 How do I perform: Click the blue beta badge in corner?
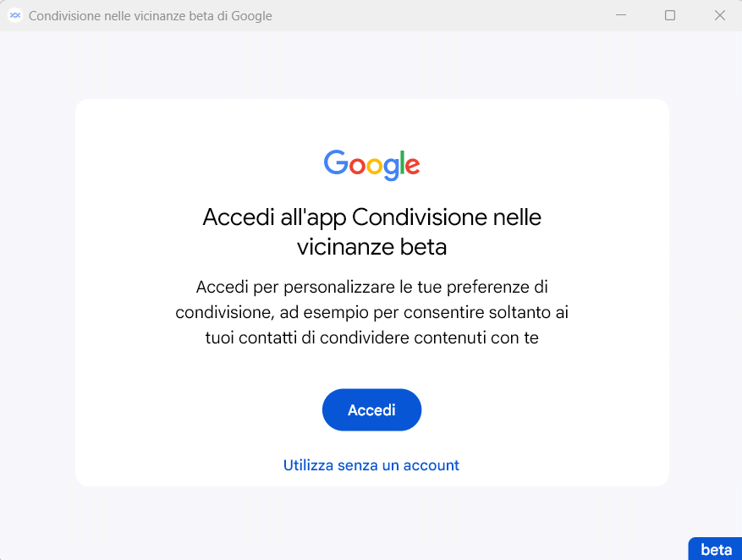(716, 549)
